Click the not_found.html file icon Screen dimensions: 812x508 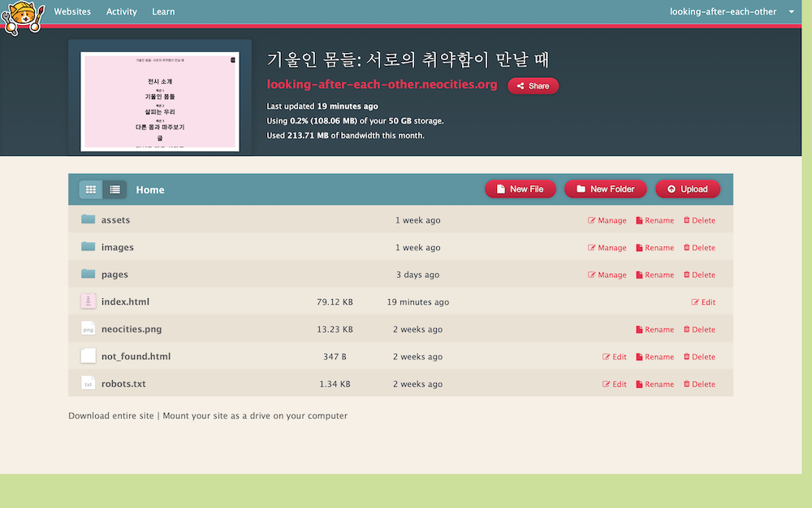(88, 356)
